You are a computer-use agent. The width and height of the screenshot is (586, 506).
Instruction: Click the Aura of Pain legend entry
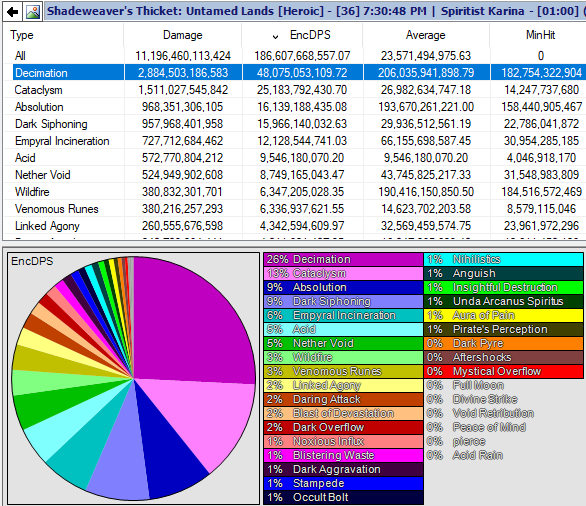click(x=503, y=315)
